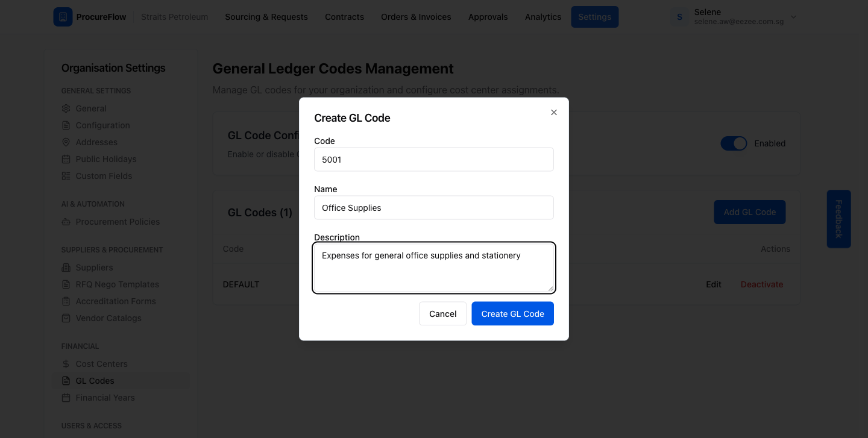Click the selene.aw@eezee.com.sg email text
This screenshot has width=868, height=438.
click(x=739, y=22)
